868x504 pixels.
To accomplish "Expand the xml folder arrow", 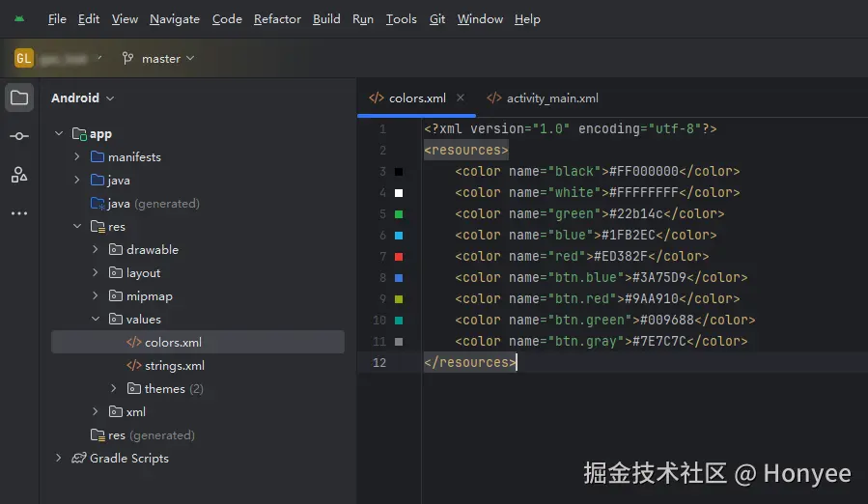I will (x=96, y=411).
